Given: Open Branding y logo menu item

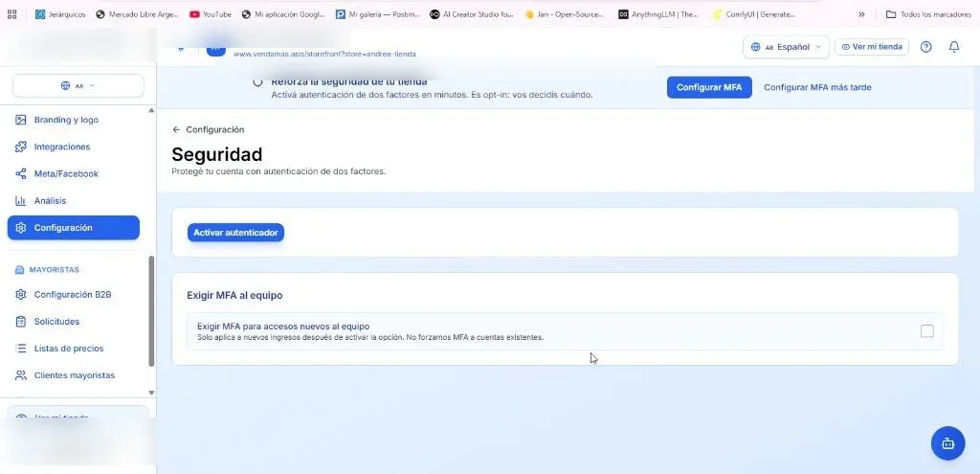Looking at the screenshot, I should [74, 120].
